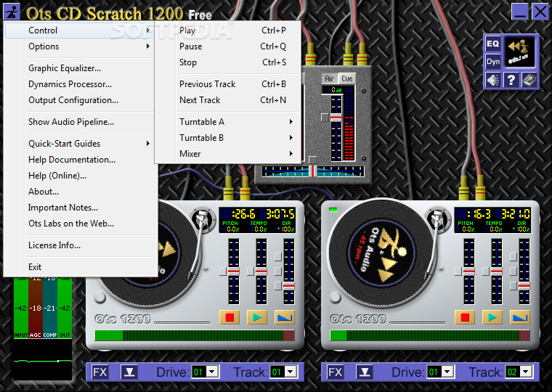Click the OUT level meter column
The width and height of the screenshot is (552, 392).
[x=65, y=308]
